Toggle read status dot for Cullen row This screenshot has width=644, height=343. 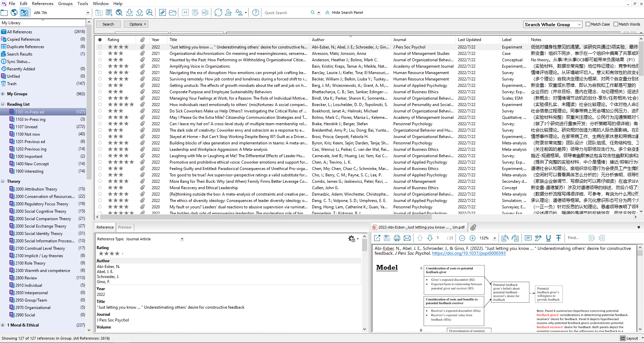(100, 187)
